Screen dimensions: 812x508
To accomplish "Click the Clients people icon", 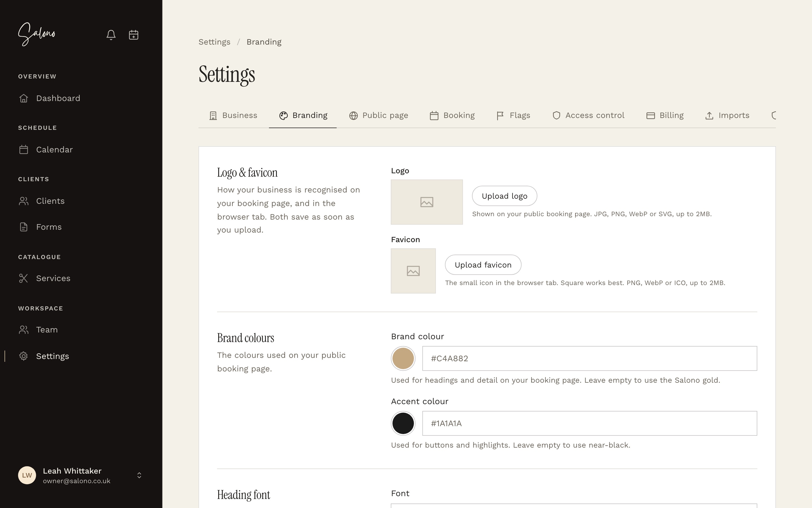I will 23,201.
